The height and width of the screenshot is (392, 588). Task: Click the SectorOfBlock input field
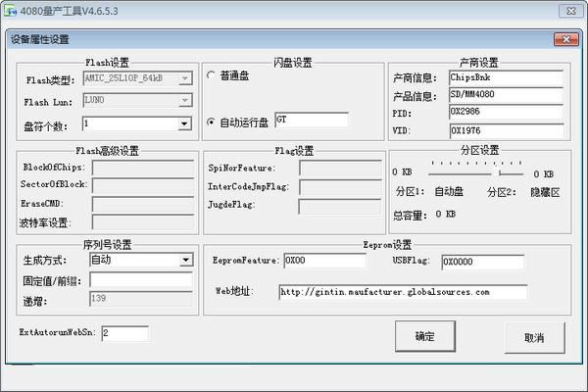(x=143, y=185)
